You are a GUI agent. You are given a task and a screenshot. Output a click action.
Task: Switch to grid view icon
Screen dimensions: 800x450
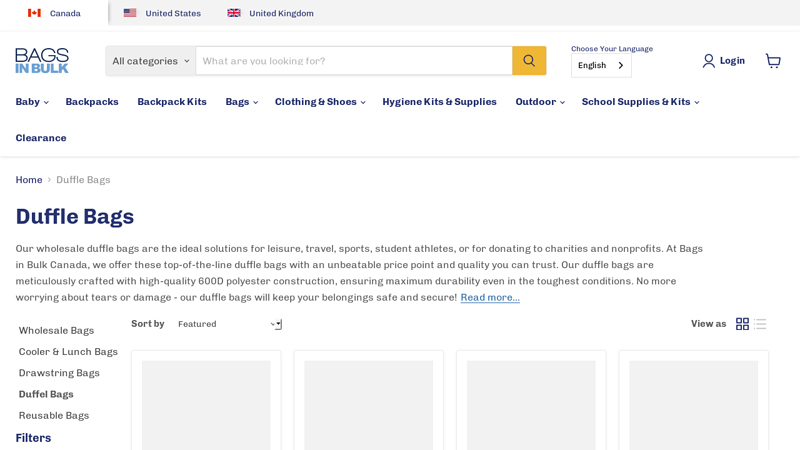click(742, 324)
